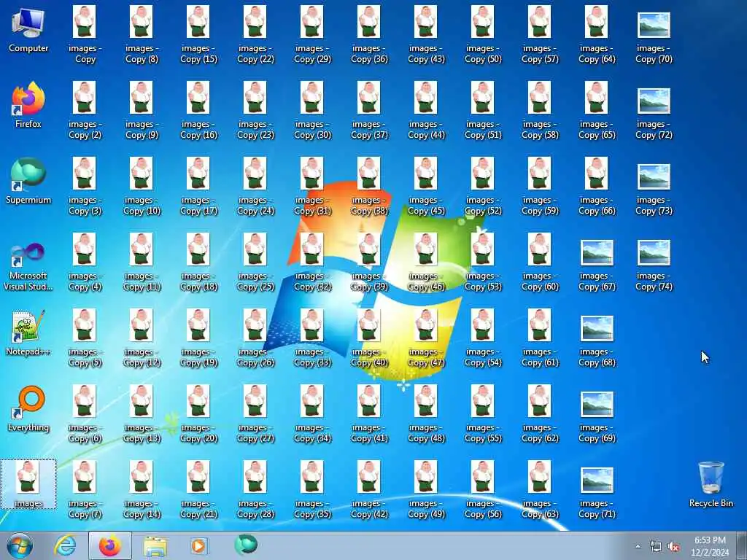Select the Microsoft Visual Studio shortcut
Viewport: 747px width, 560px height.
click(x=28, y=267)
